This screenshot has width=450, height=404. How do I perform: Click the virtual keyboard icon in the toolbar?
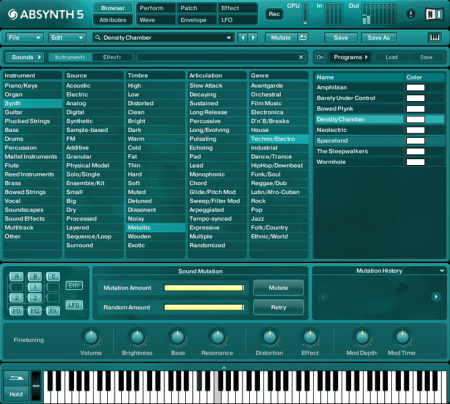[435, 38]
